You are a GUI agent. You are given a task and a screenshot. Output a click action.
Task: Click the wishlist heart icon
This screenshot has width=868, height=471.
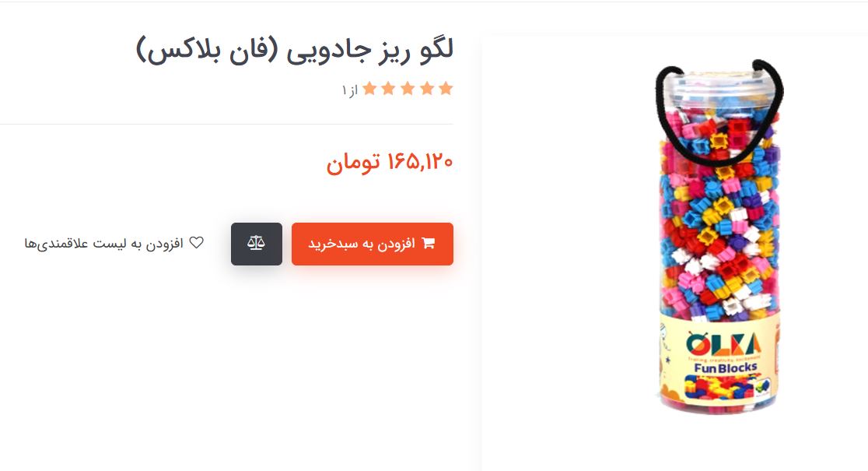197,243
